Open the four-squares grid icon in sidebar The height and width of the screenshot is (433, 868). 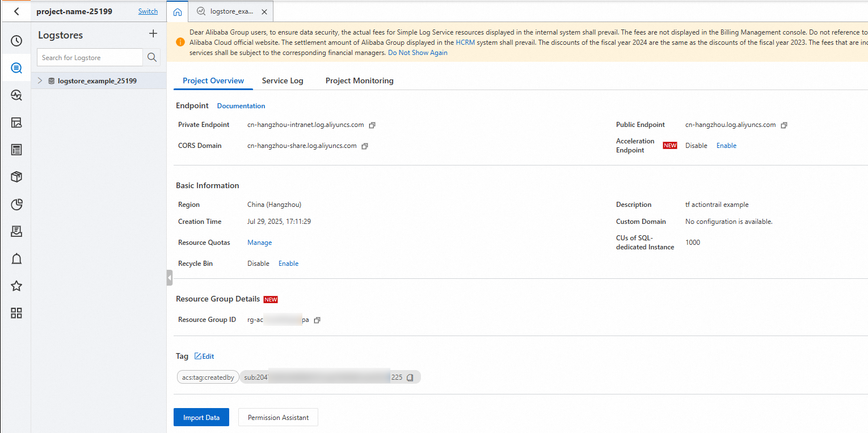pyautogui.click(x=16, y=313)
